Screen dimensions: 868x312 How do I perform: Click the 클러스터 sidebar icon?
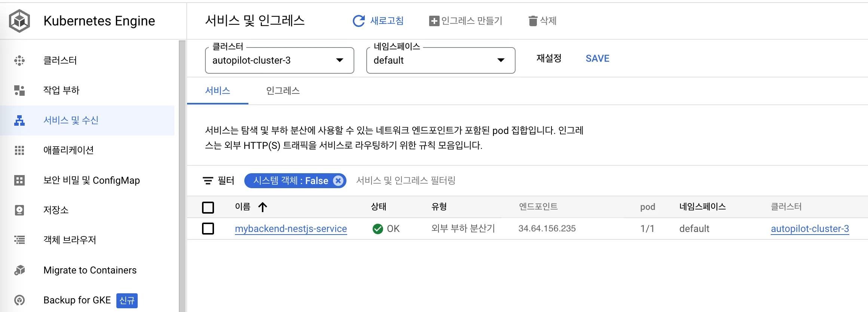click(x=19, y=61)
